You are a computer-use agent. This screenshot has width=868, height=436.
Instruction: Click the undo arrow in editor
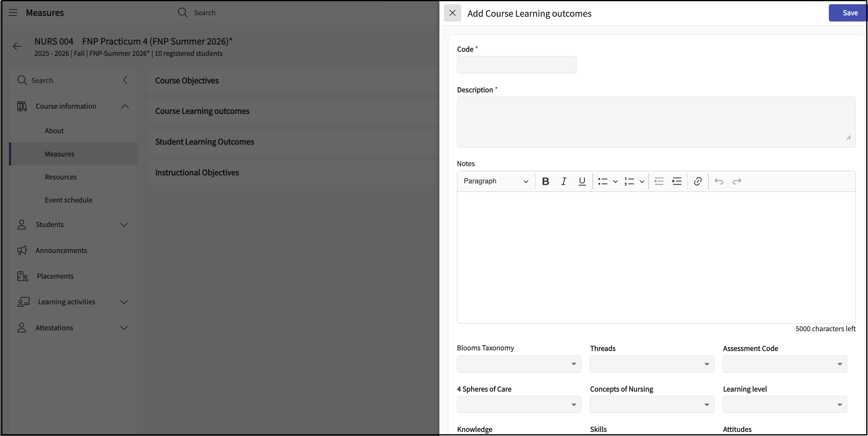coord(718,181)
